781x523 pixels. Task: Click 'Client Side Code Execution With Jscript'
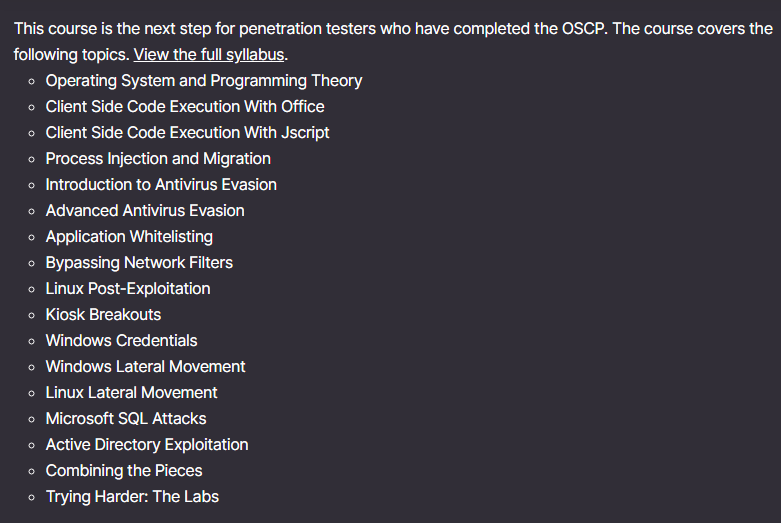tap(187, 133)
